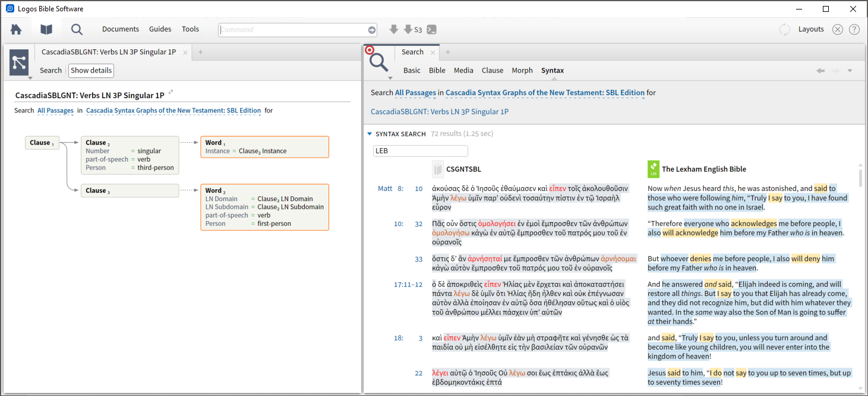Switch to the Morph search tab

coord(522,70)
